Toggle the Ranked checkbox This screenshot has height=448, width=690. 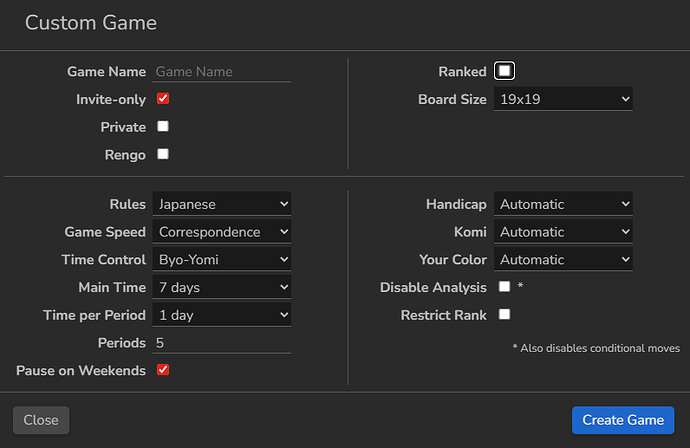[505, 71]
